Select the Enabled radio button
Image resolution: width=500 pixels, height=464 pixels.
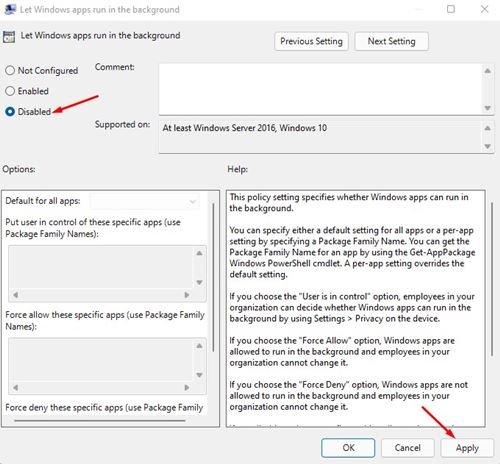(10, 91)
